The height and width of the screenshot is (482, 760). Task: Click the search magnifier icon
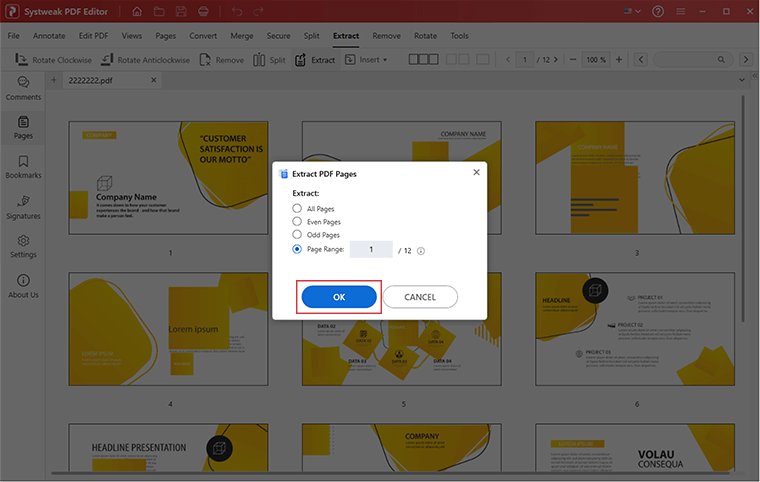pos(721,60)
